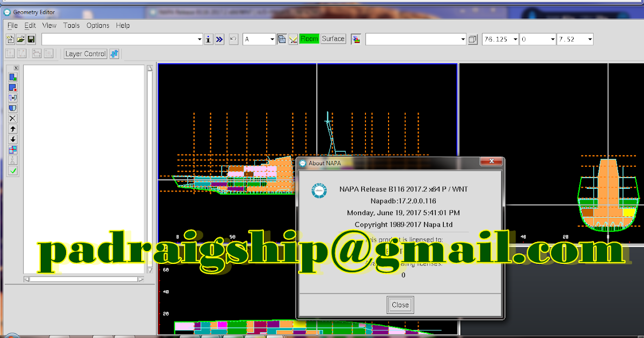The width and height of the screenshot is (644, 338).
Task: Open the 0 coordinate dropdown
Action: point(552,39)
